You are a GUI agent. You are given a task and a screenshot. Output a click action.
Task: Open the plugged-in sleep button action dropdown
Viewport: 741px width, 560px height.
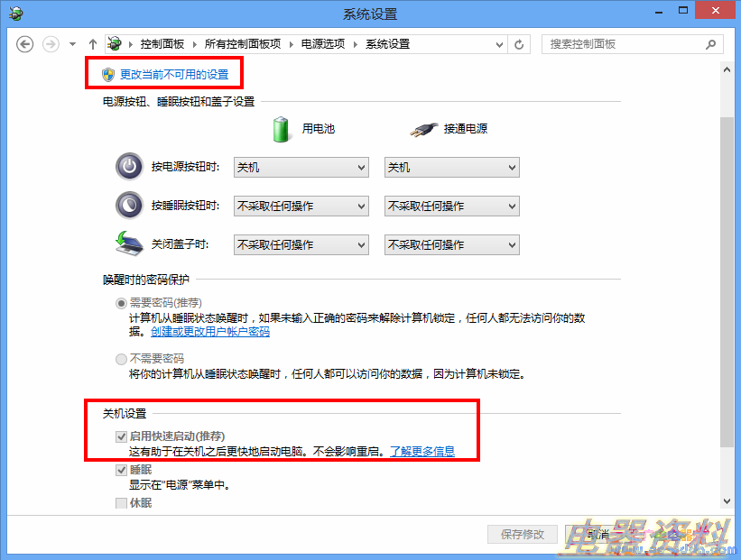coord(452,206)
